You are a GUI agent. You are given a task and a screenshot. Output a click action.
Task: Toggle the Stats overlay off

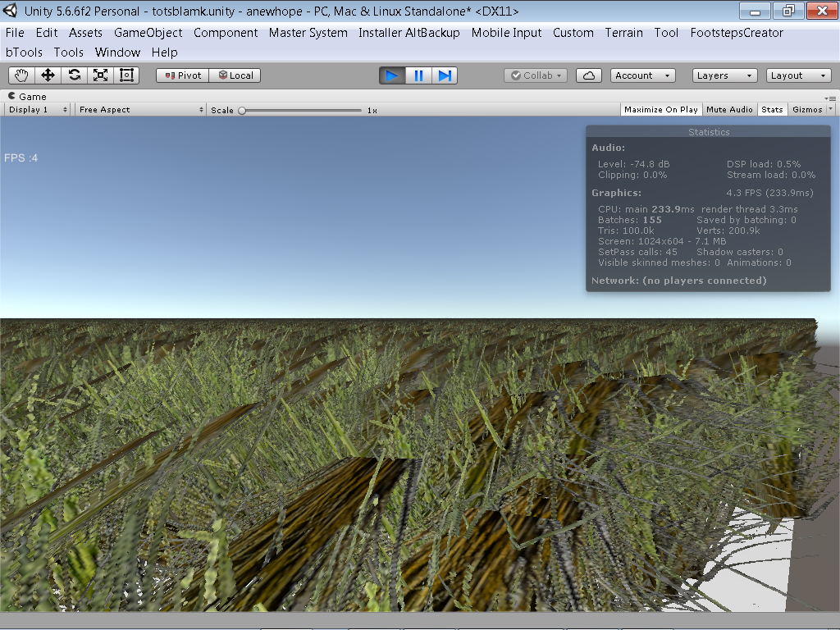[772, 109]
